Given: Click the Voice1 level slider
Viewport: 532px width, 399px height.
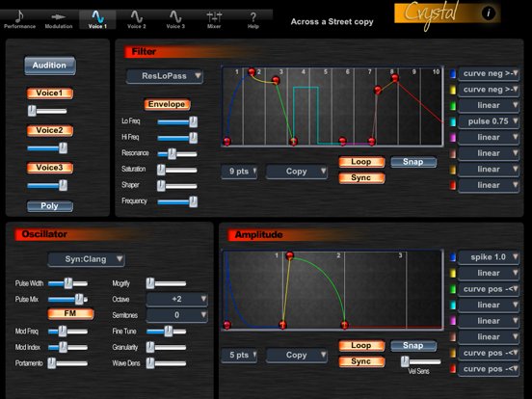Looking at the screenshot, I should pos(47,111).
